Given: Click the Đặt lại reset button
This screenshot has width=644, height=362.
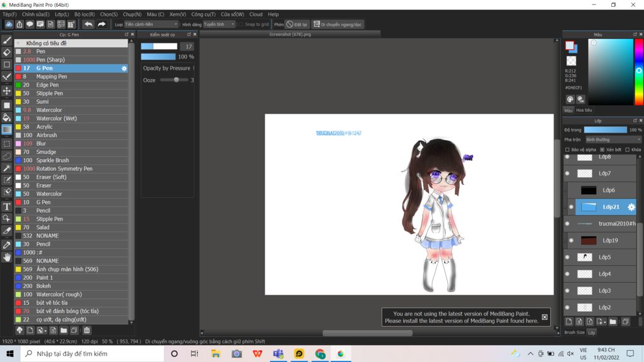Looking at the screenshot, I should tap(297, 25).
